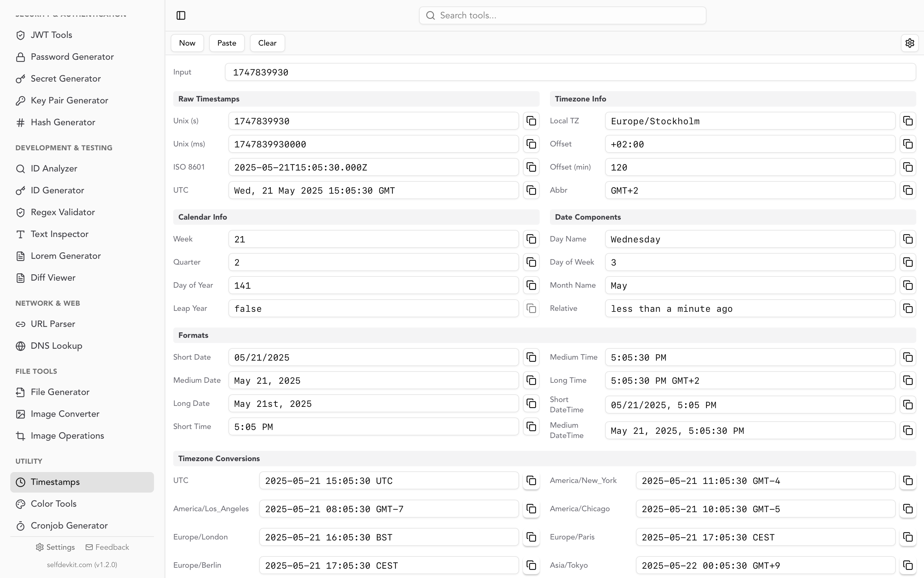This screenshot has height=578, width=924.
Task: Copy the Quarter value
Action: pyautogui.click(x=531, y=262)
